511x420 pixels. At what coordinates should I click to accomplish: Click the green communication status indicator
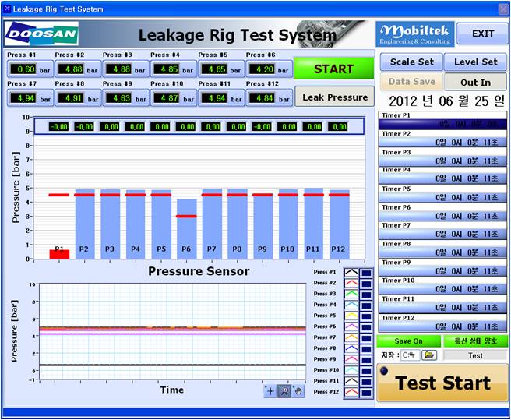pos(475,341)
